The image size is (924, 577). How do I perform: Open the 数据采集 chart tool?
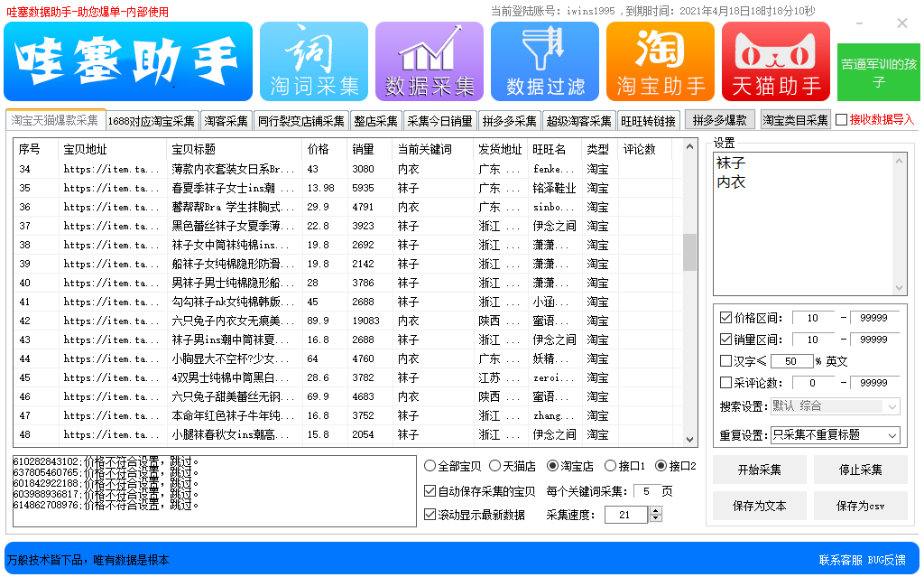[430, 60]
